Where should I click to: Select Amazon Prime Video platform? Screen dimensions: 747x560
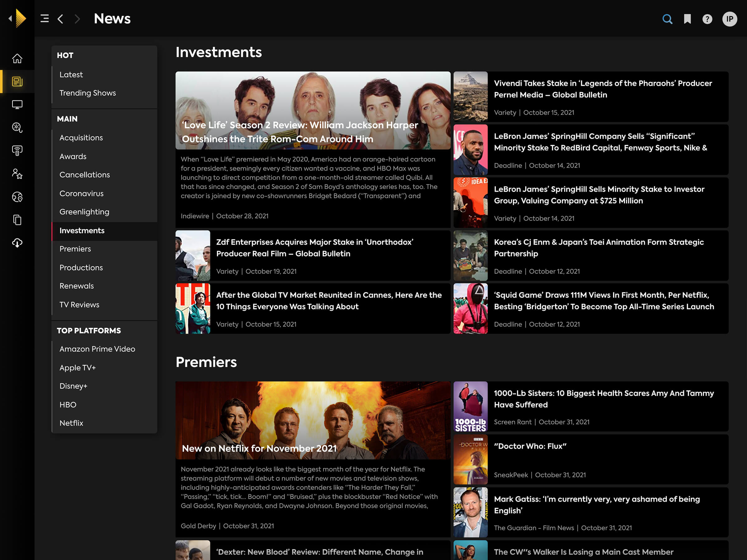tap(105, 349)
